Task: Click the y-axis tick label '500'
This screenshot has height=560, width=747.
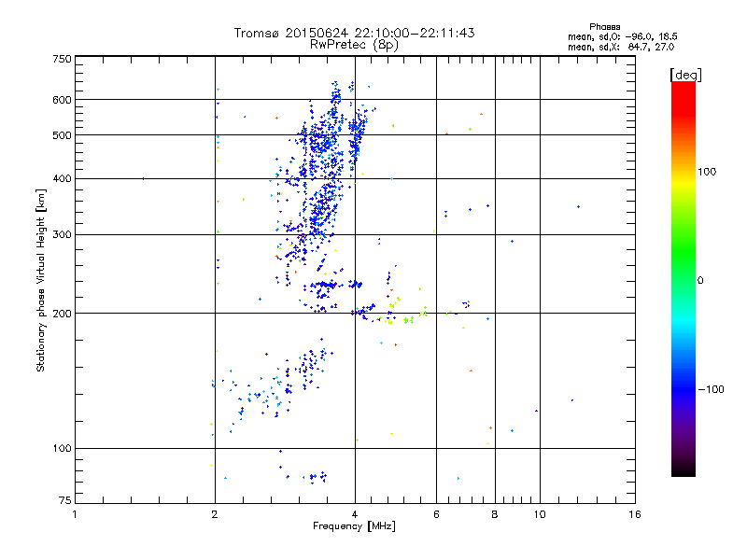Action: pos(62,135)
